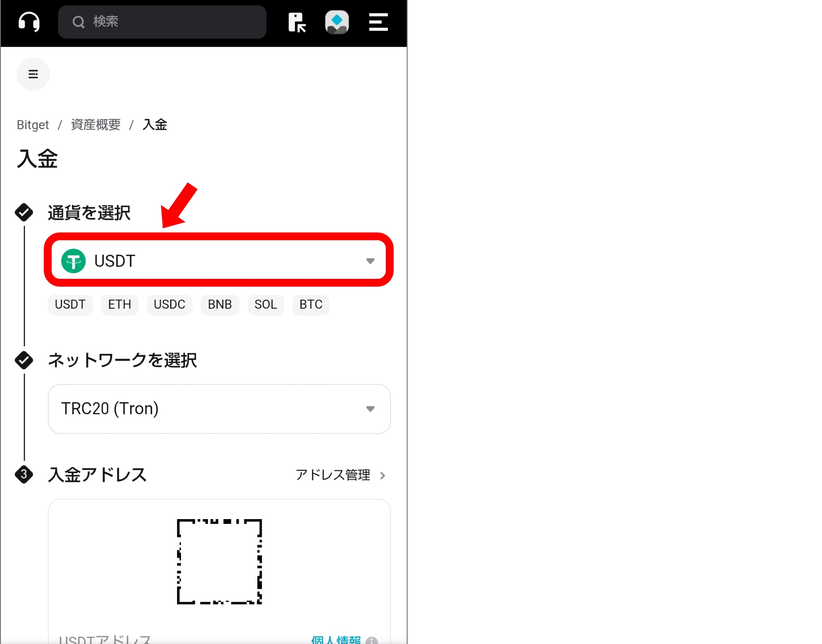This screenshot has width=822, height=644.
Task: Select 入金 in the breadcrumb trail
Action: (155, 124)
